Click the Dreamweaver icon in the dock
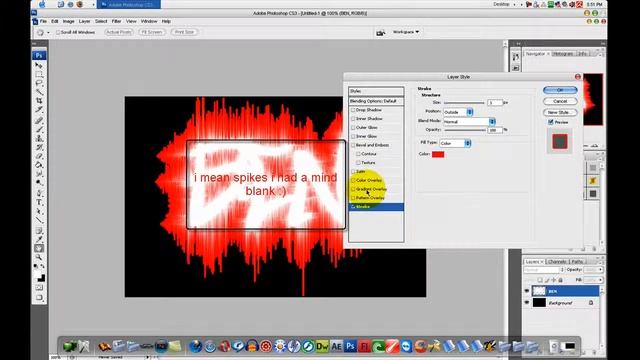The height and width of the screenshot is (360, 640). [x=322, y=347]
